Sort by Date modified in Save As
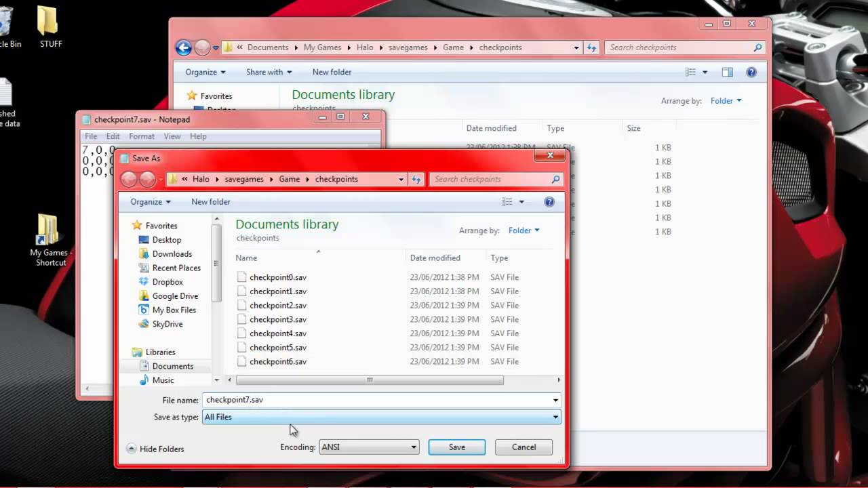 click(x=435, y=258)
